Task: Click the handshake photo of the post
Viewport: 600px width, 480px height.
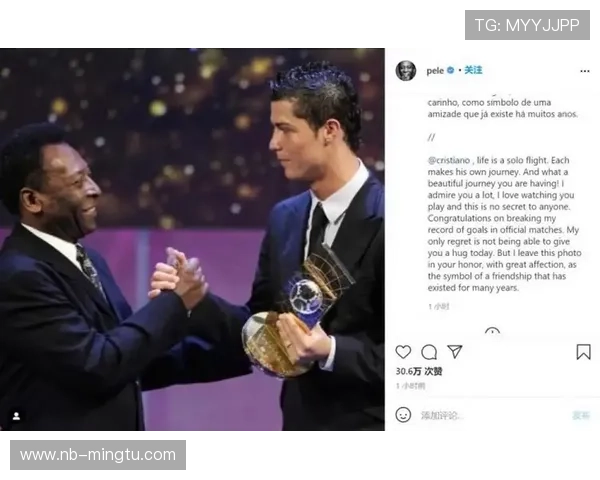Action: tap(192, 239)
